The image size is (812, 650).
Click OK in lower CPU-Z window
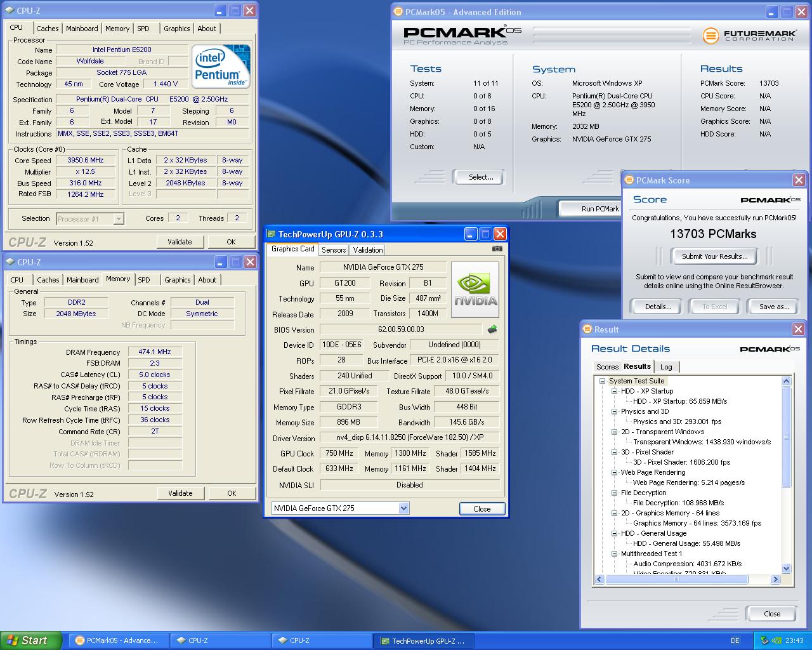[x=232, y=493]
